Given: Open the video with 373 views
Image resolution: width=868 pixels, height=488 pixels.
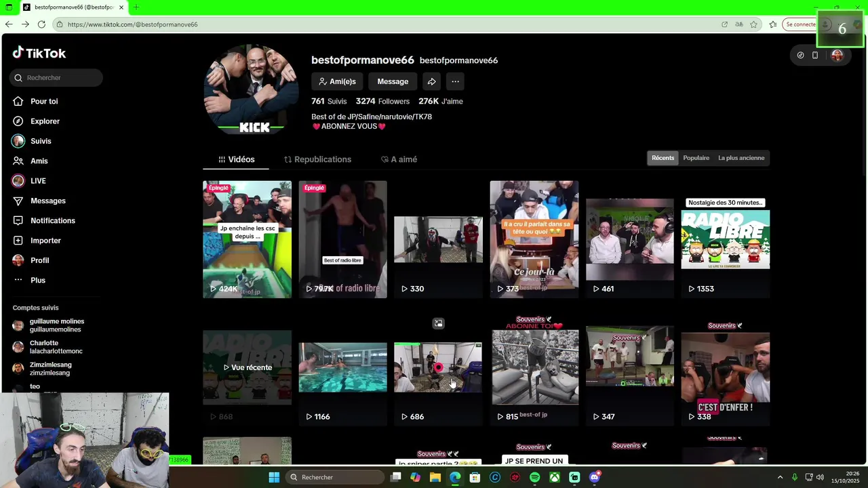Looking at the screenshot, I should point(534,239).
